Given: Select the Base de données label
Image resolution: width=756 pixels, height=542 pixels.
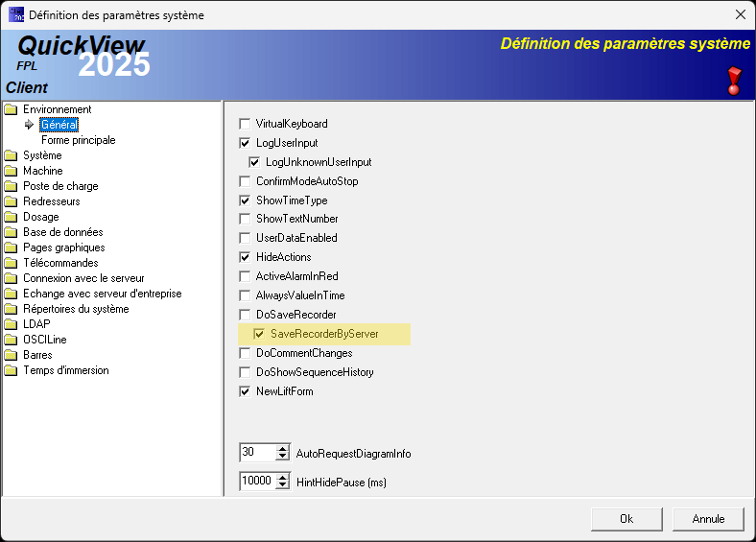Looking at the screenshot, I should pyautogui.click(x=63, y=232).
